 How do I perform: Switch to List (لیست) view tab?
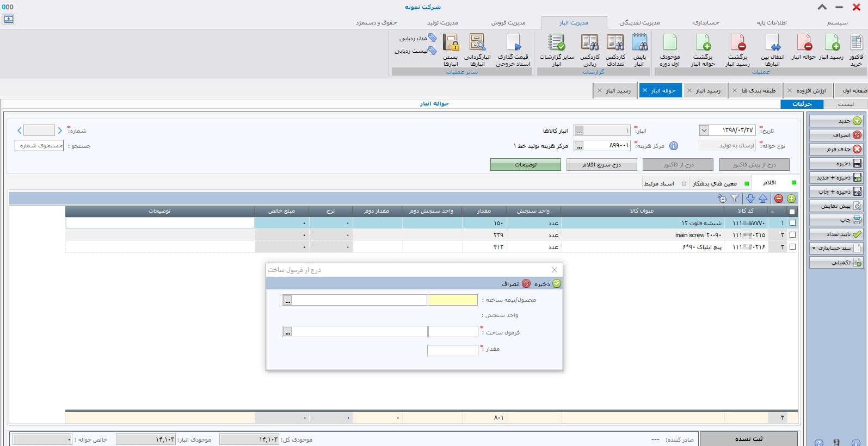coord(846,104)
